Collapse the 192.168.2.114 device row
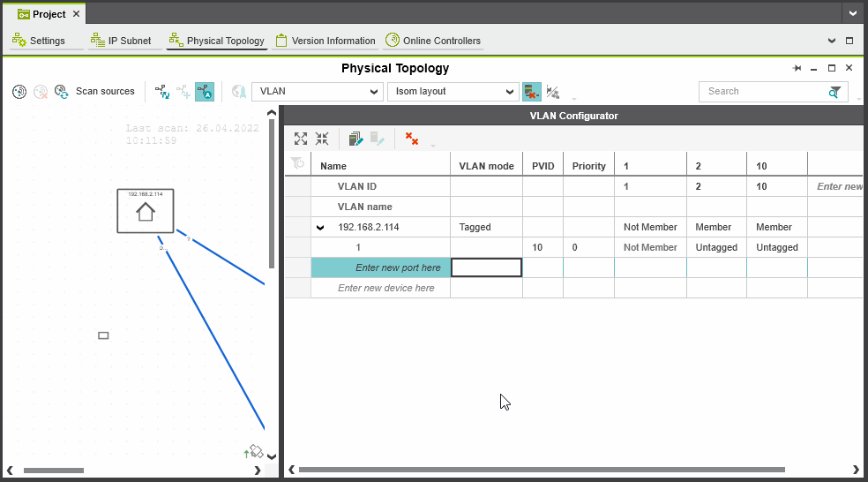The height and width of the screenshot is (482, 868). tap(321, 228)
